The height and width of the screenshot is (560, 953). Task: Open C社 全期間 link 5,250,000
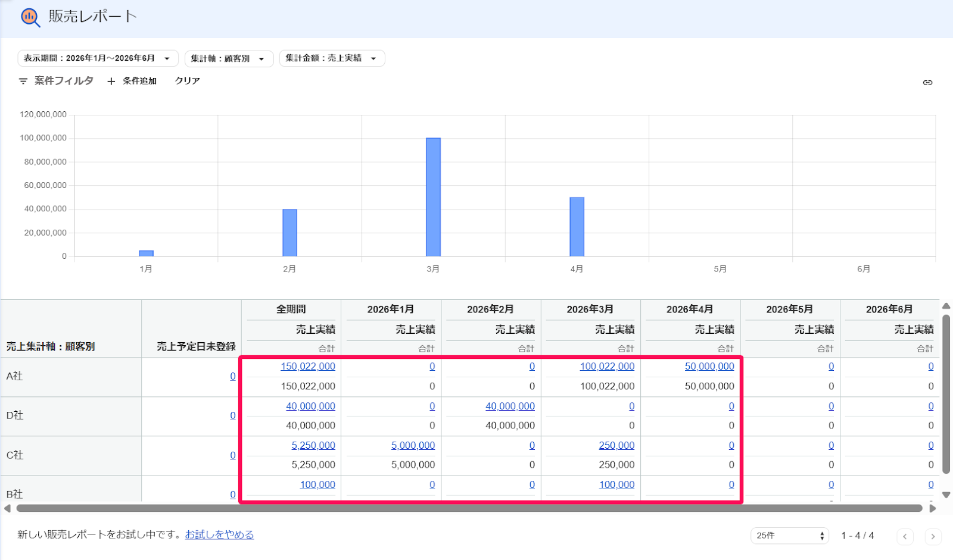tap(313, 445)
